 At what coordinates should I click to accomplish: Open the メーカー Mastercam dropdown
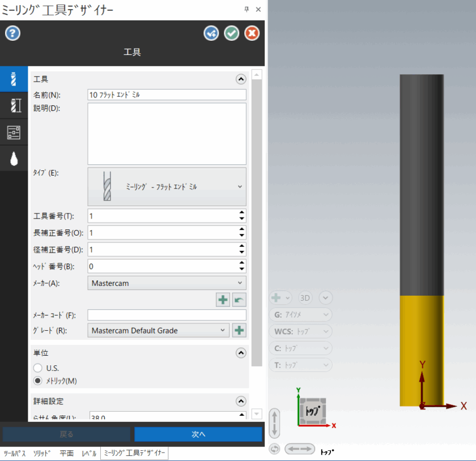click(x=167, y=282)
